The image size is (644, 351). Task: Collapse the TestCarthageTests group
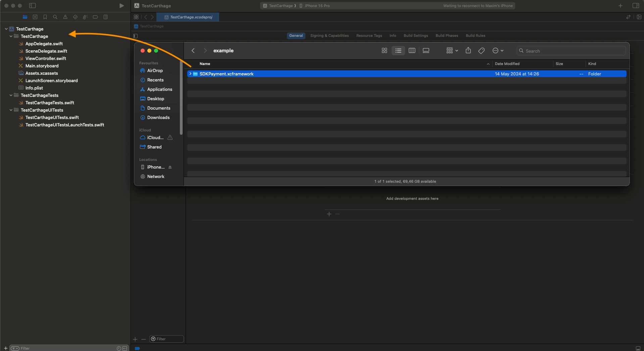11,96
